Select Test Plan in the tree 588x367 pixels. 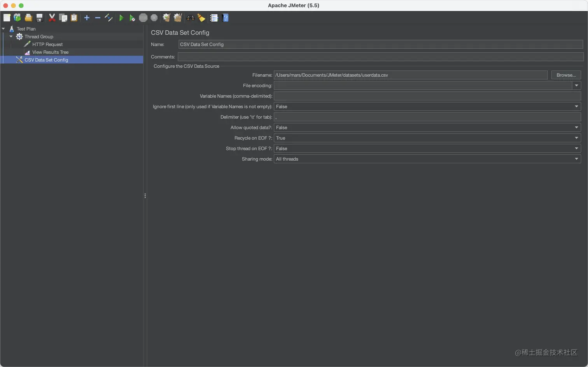pos(26,29)
